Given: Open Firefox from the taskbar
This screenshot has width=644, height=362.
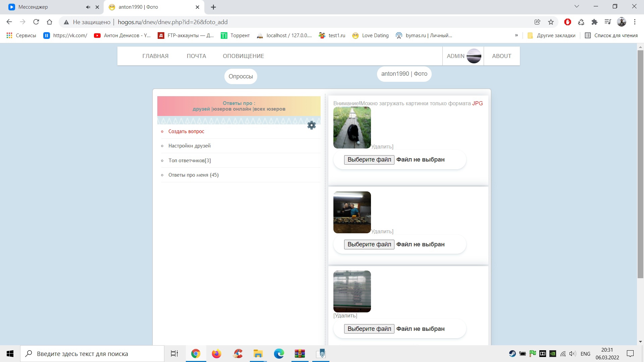Looking at the screenshot, I should click(x=216, y=354).
